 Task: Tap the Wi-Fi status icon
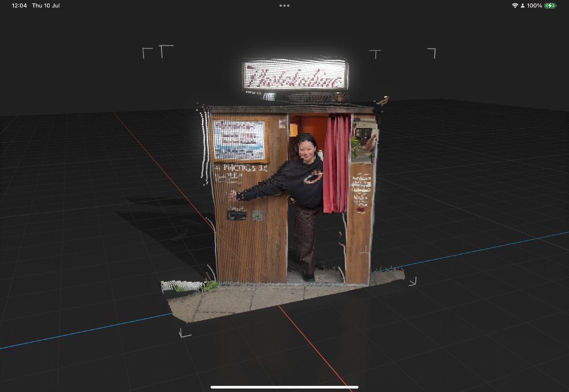pos(514,6)
